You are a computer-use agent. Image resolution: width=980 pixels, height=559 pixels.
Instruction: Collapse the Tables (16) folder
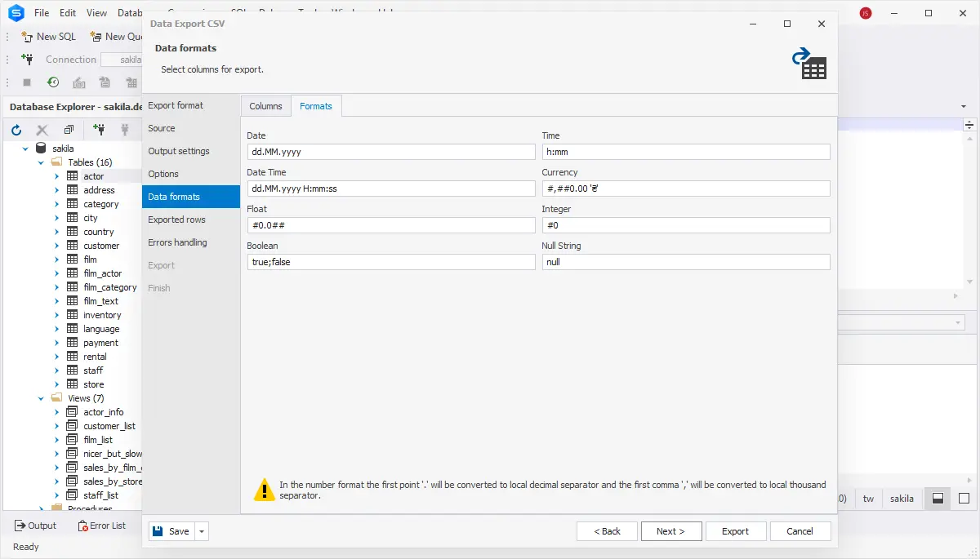tap(41, 162)
